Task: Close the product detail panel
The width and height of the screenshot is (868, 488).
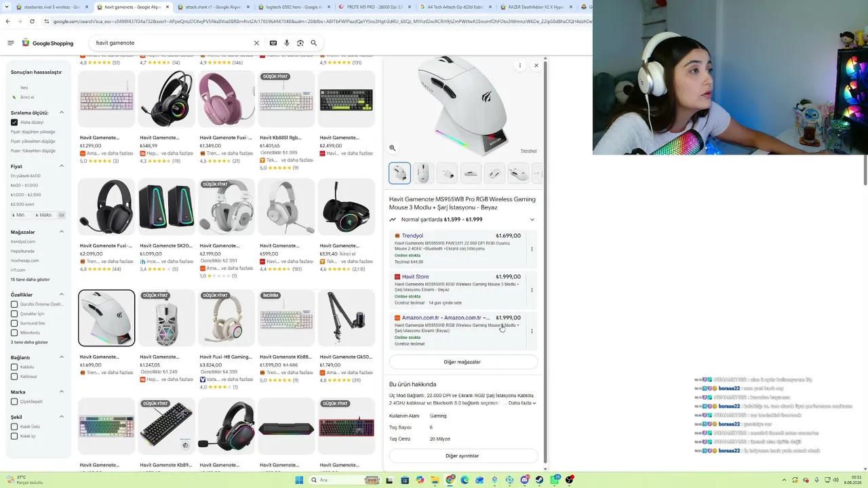Action: (536, 66)
